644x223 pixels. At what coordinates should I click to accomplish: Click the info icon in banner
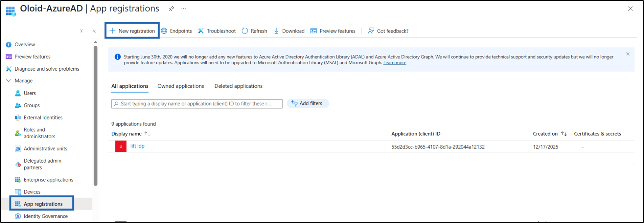[x=117, y=57]
